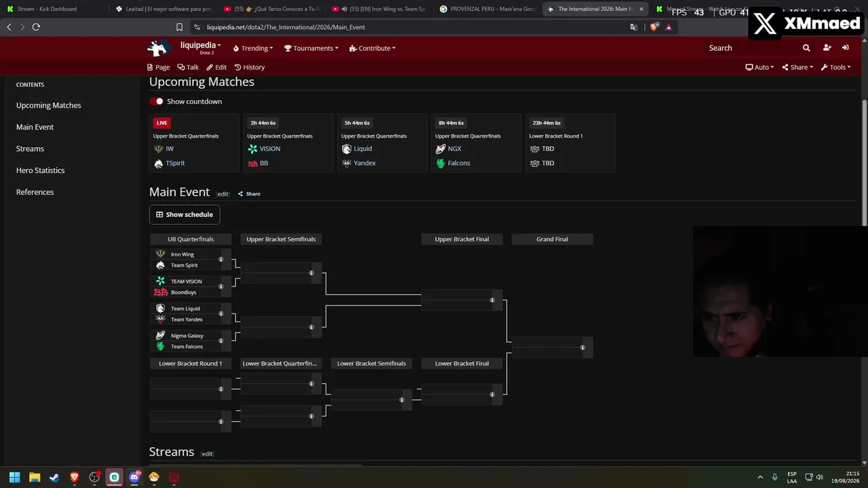Click the translate page icon
This screenshot has width=868, height=488.
633,27
